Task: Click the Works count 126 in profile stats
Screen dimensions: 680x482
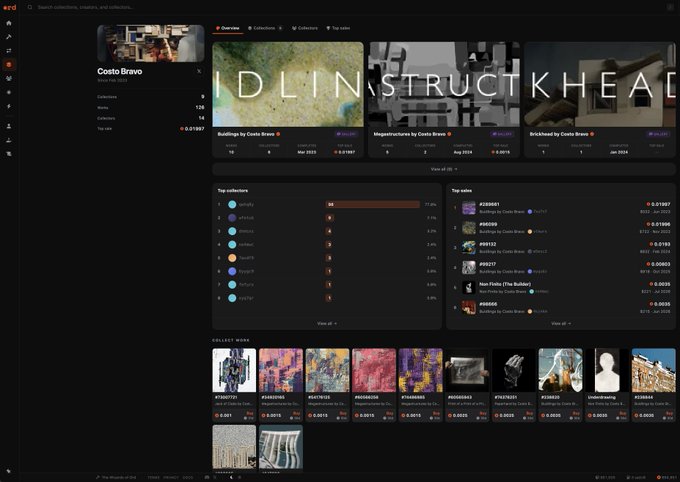Action: click(199, 107)
